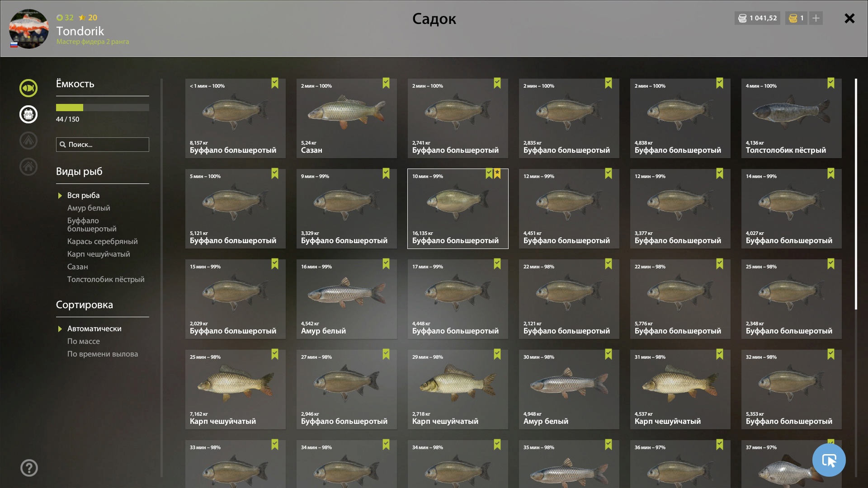Screen dimensions: 868x488
Task: Select sort option По времени вылова
Action: [x=103, y=354]
